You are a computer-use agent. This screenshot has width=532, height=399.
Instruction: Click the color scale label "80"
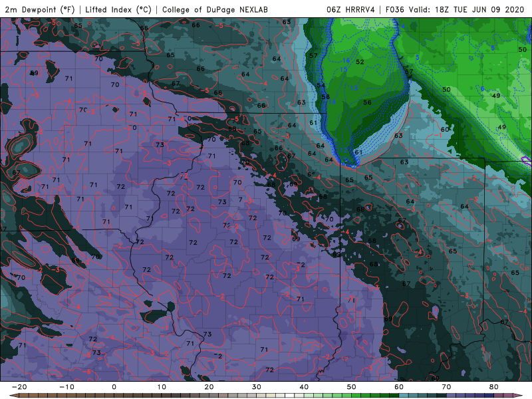coord(494,387)
